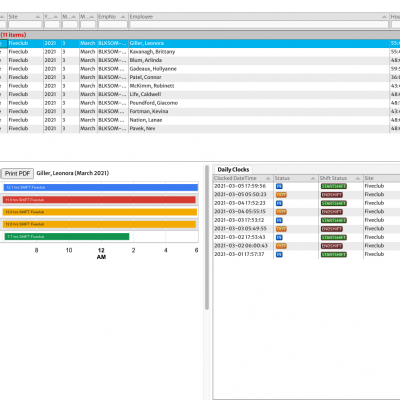
Task: Sort by the Clocked DateTime column arrow
Action: tap(268, 178)
